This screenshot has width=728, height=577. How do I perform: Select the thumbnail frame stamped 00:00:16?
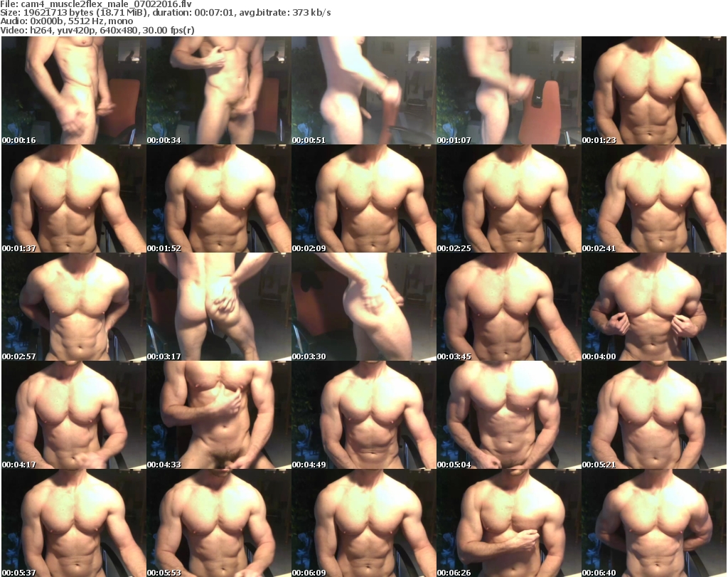74,90
